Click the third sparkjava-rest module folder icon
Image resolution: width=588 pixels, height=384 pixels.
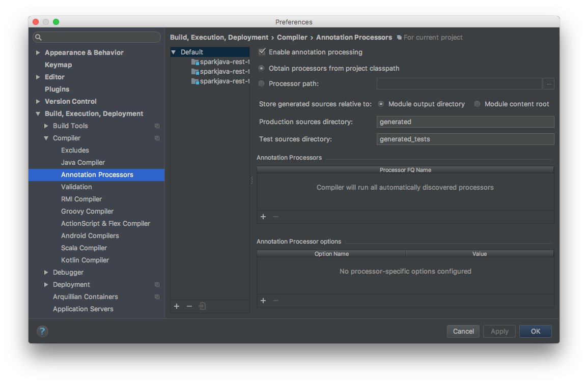coord(195,81)
